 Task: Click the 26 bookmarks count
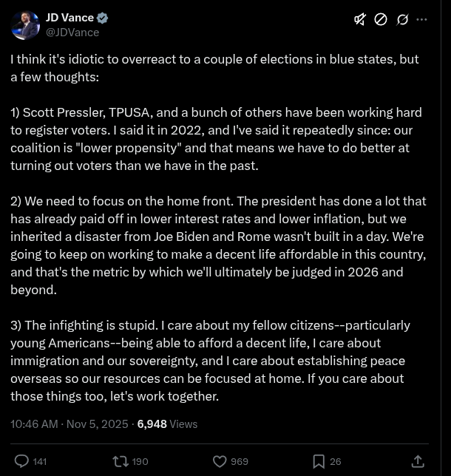336,461
